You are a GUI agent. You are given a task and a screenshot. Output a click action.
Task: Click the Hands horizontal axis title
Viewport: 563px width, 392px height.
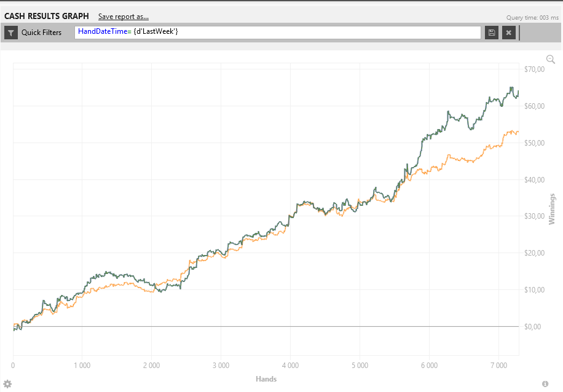click(266, 379)
